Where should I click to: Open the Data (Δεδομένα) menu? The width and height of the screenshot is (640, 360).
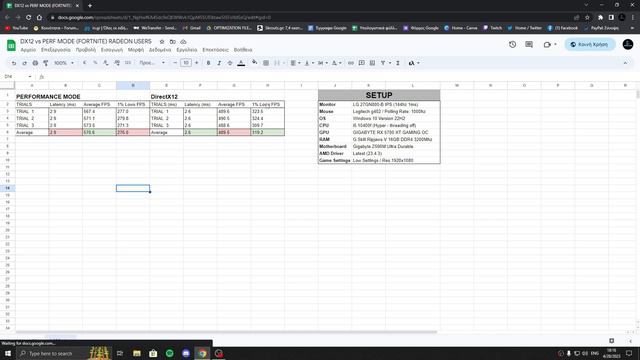[x=160, y=50]
